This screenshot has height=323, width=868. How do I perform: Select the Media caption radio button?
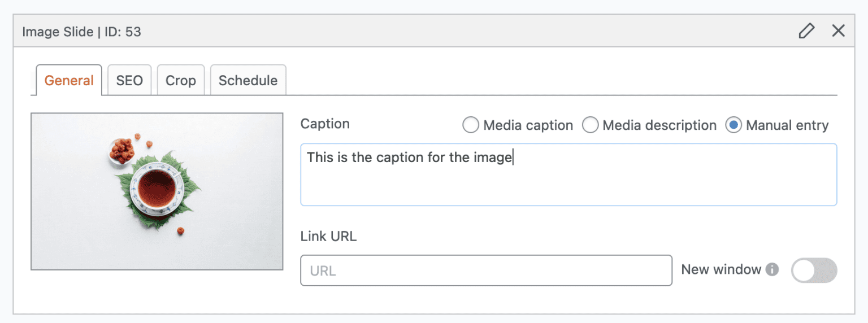point(470,125)
